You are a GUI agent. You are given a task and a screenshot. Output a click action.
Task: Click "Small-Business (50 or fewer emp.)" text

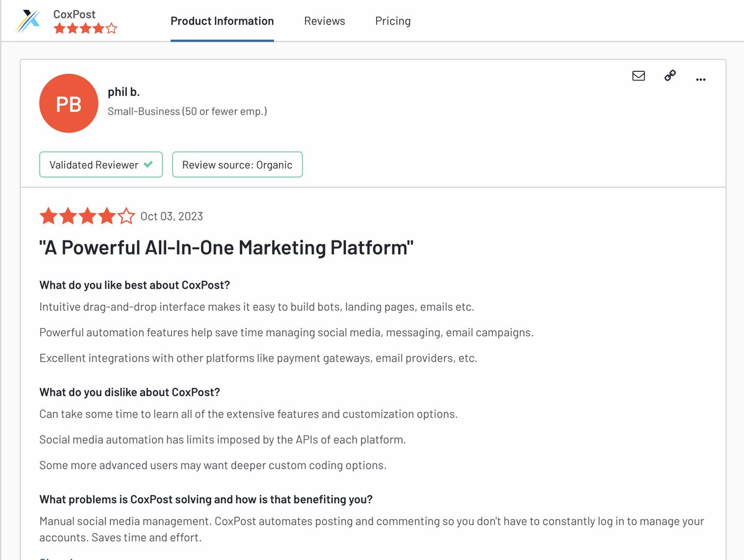click(187, 112)
